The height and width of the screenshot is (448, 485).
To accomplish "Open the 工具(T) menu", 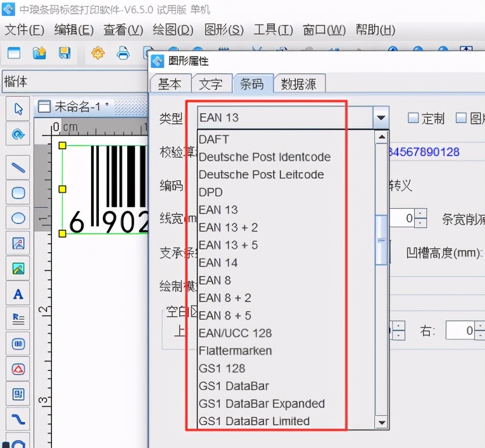I will 273,30.
